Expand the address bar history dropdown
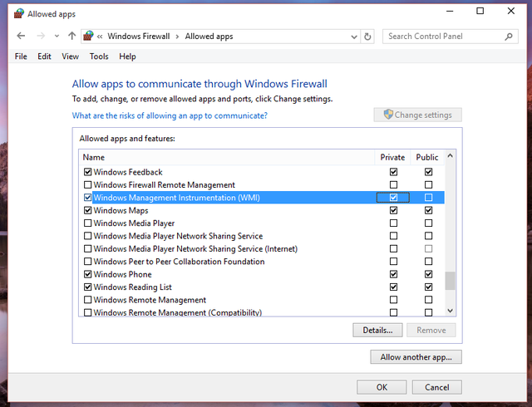532x407 pixels. pos(354,37)
